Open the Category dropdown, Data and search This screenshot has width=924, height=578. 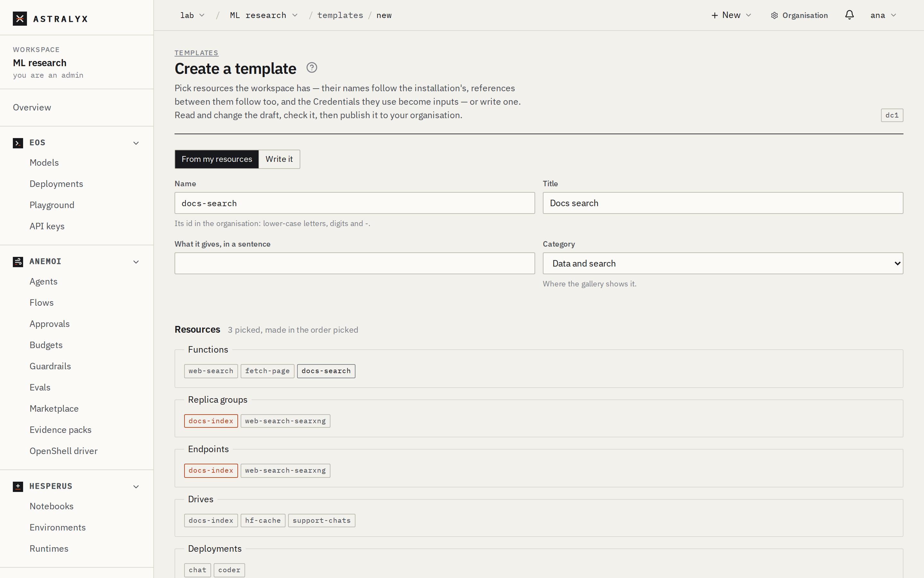(723, 263)
